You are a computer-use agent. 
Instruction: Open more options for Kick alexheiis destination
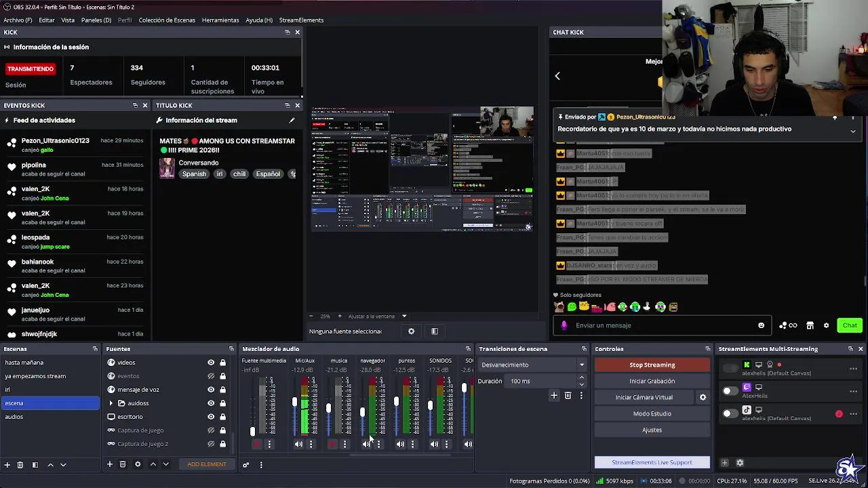pyautogui.click(x=853, y=369)
